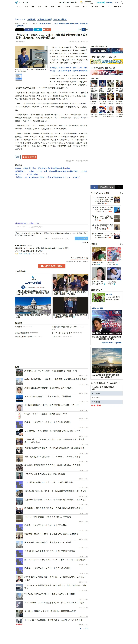Open the Facebook icon in 時事通信のSNS bar
The image size is (138, 644).
click(x=94, y=187)
